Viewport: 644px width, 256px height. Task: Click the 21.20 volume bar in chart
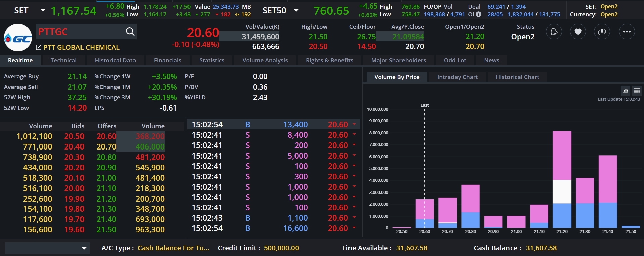tap(562, 180)
